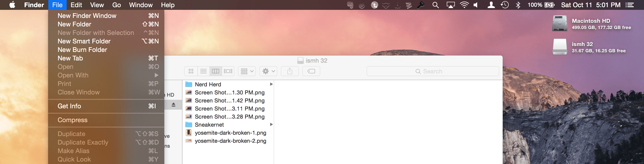Click the round 't' menu bar icon
The image size is (644, 164).
pyautogui.click(x=374, y=5)
